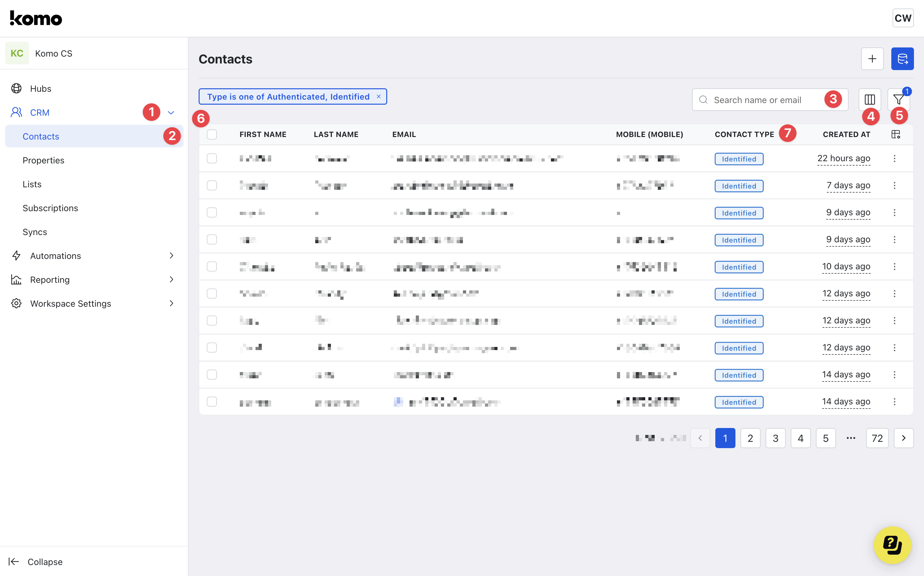924x576 pixels.
Task: Select the 10 days ago contact checkbox
Action: pyautogui.click(x=212, y=267)
